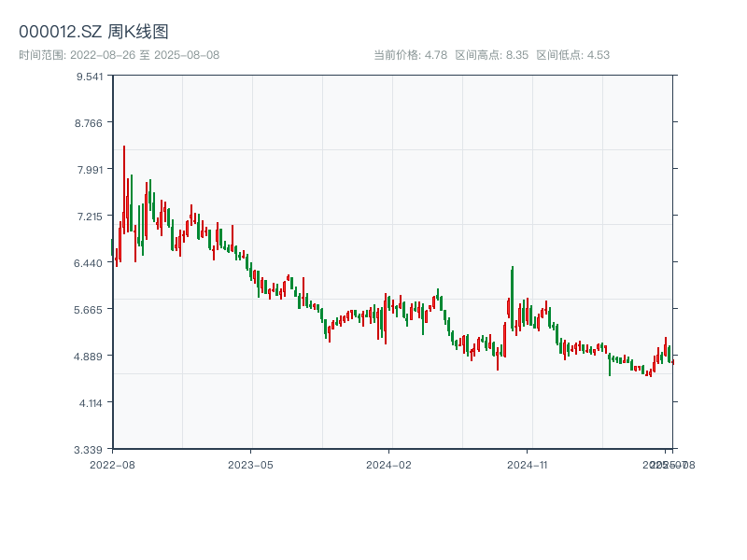The image size is (747, 560).
Task: Select the 2024-02 x-axis date label
Action: [389, 464]
